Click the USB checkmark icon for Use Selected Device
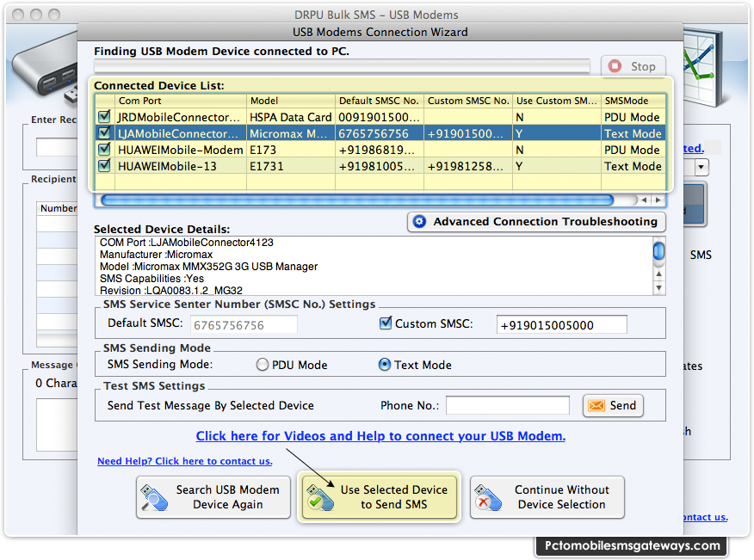754x560 pixels. [x=320, y=497]
